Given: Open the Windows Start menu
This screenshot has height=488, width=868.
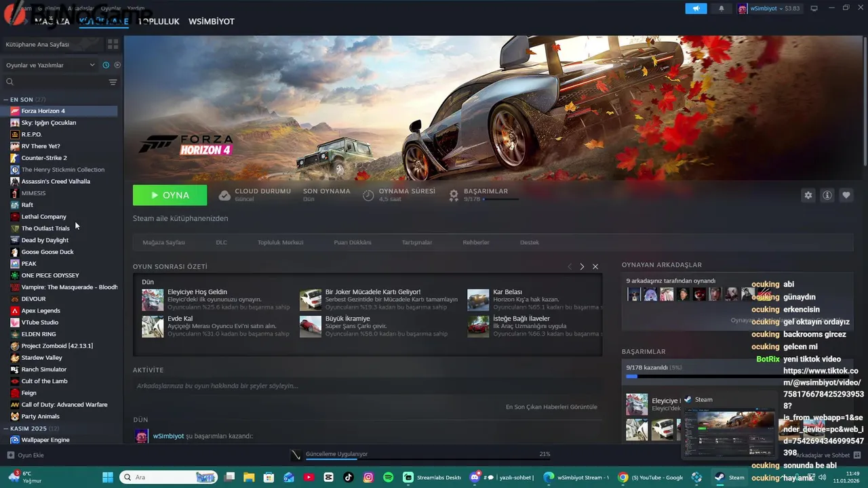Looking at the screenshot, I should pyautogui.click(x=107, y=477).
